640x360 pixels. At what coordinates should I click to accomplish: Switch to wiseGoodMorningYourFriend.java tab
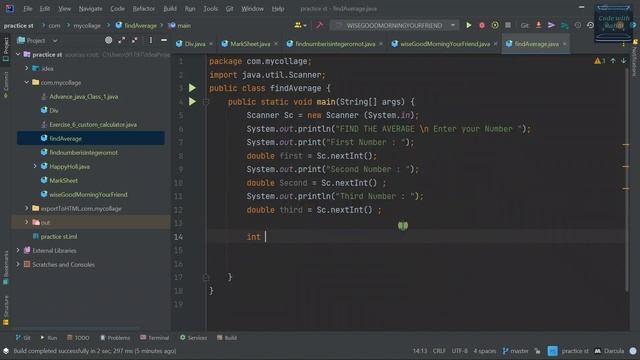(444, 44)
